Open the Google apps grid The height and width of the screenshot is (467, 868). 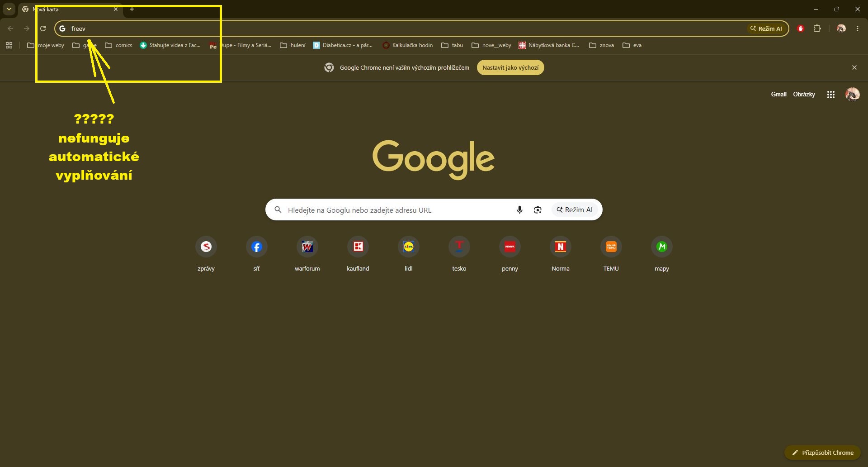click(x=831, y=95)
